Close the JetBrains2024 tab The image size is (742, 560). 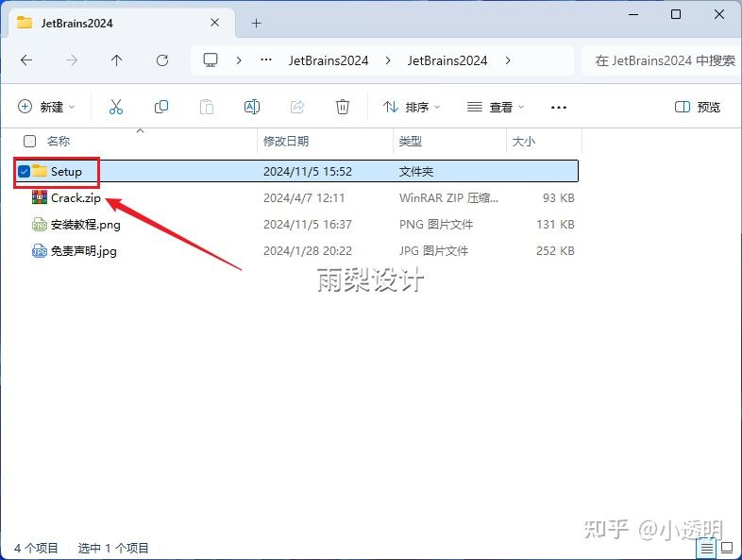(215, 23)
